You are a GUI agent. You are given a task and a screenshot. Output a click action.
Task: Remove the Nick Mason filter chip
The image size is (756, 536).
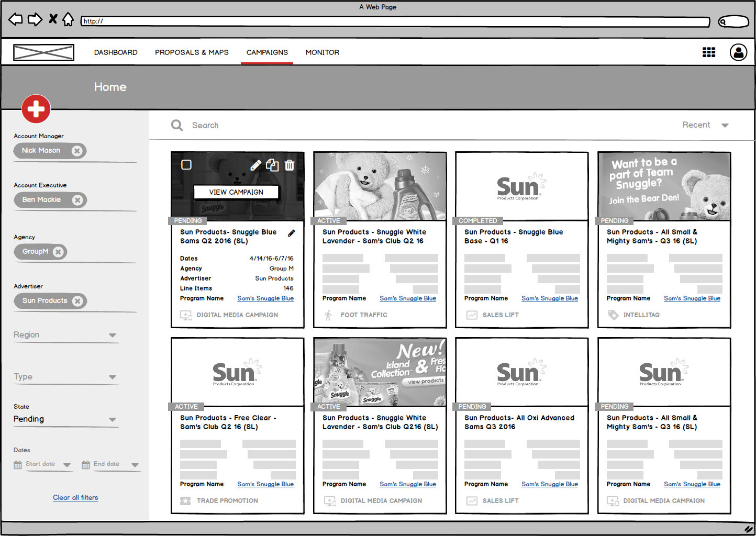click(77, 151)
